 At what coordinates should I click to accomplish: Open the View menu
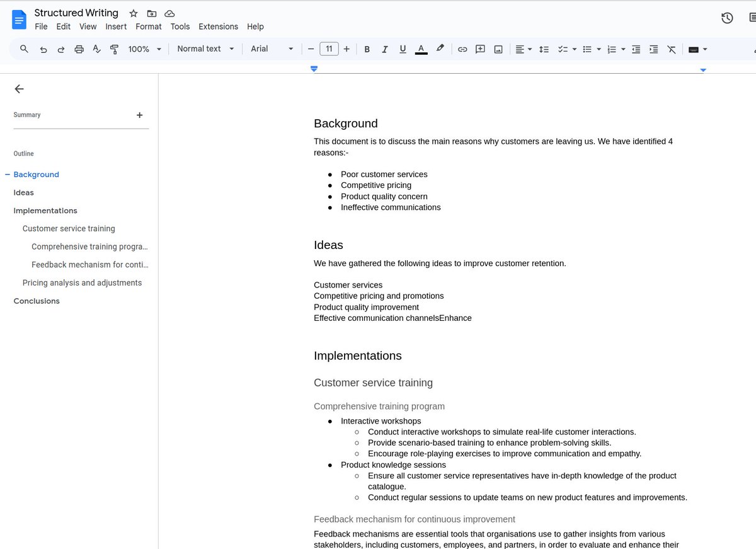[88, 26]
